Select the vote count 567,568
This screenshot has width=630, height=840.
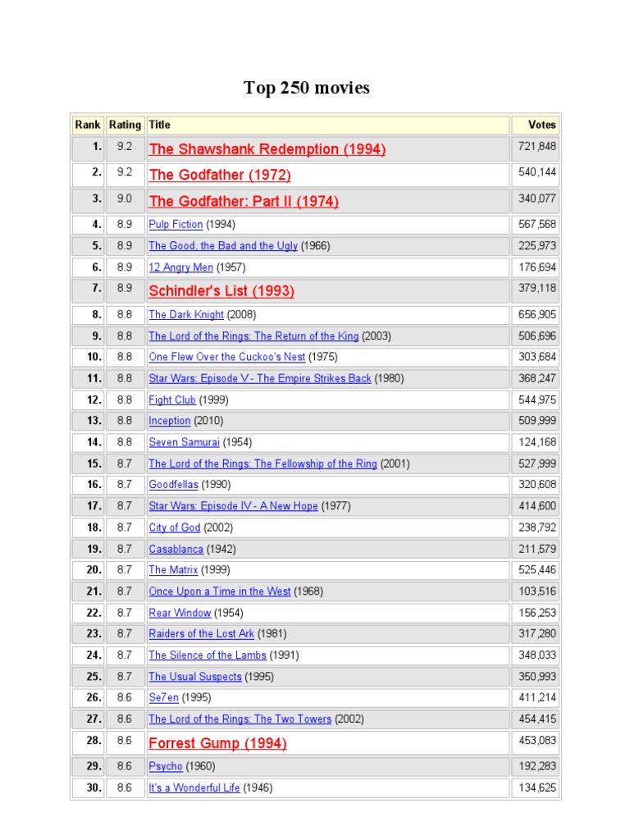pos(536,225)
